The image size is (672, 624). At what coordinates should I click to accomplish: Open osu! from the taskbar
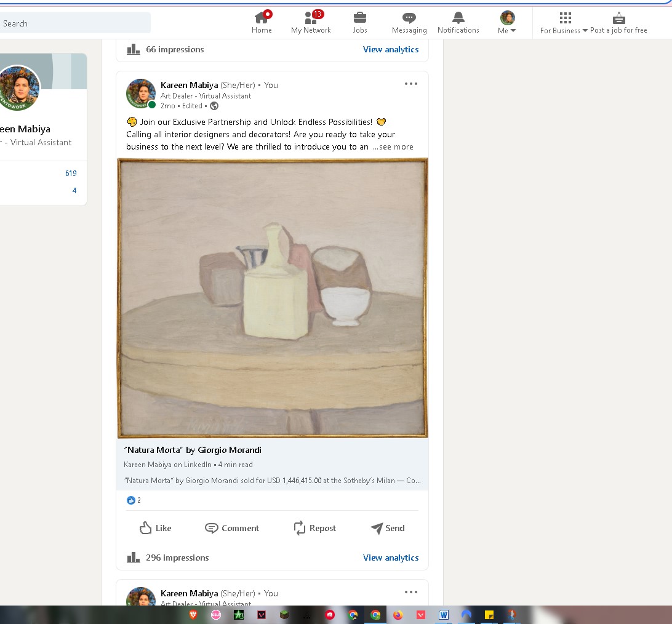[216, 615]
